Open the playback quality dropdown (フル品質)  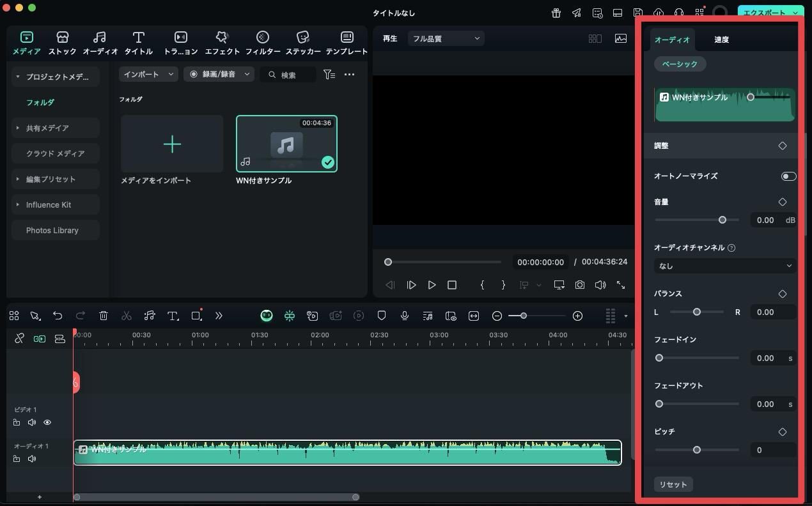pos(446,39)
